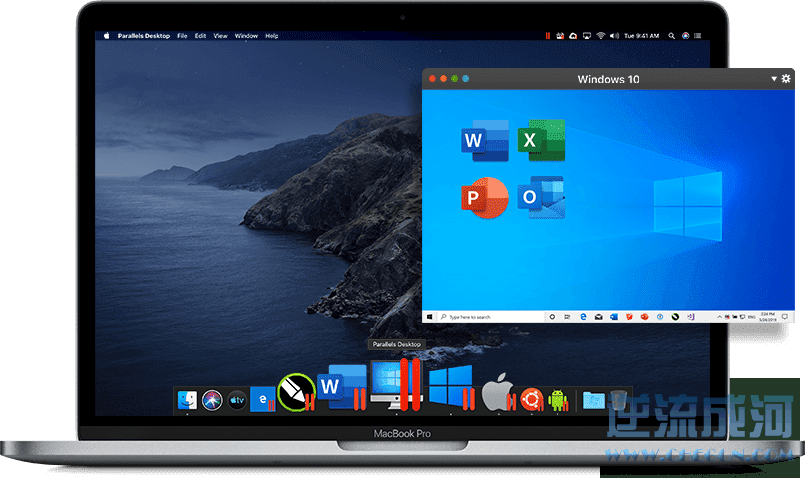This screenshot has height=478, width=805.
Task: Open the Word icon in the Dock
Action: point(341,387)
